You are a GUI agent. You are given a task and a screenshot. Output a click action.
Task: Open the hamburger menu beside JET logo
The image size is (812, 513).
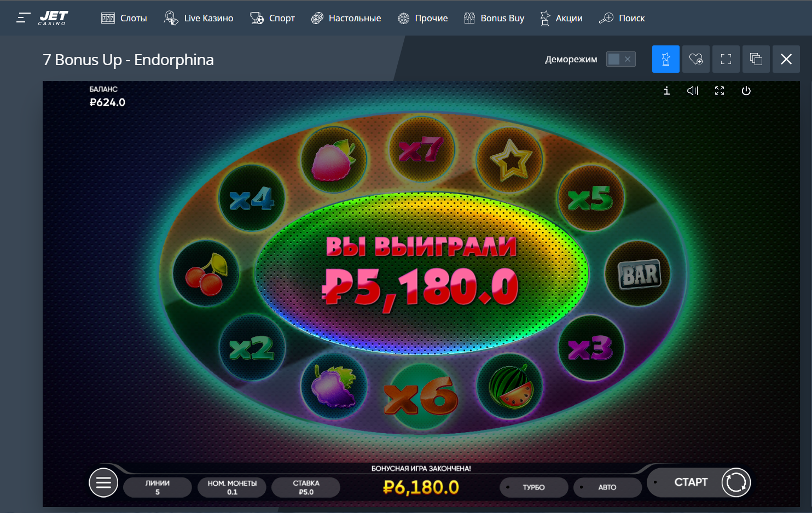pos(23,18)
